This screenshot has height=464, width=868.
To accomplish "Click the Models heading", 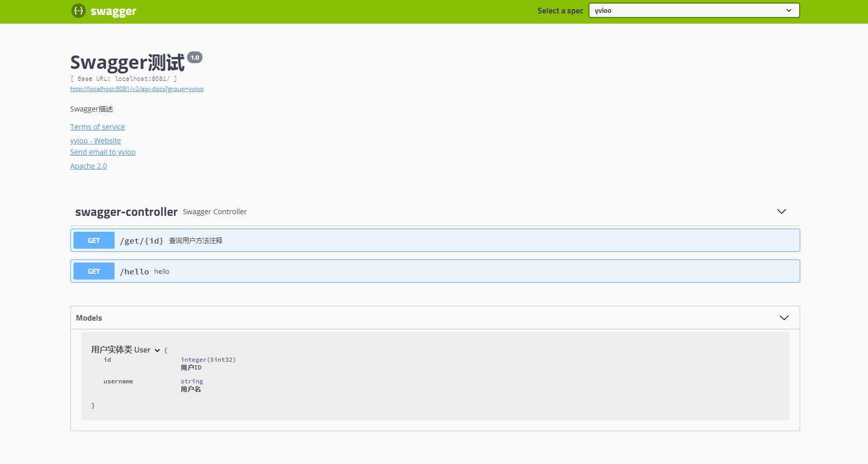I will pyautogui.click(x=89, y=318).
